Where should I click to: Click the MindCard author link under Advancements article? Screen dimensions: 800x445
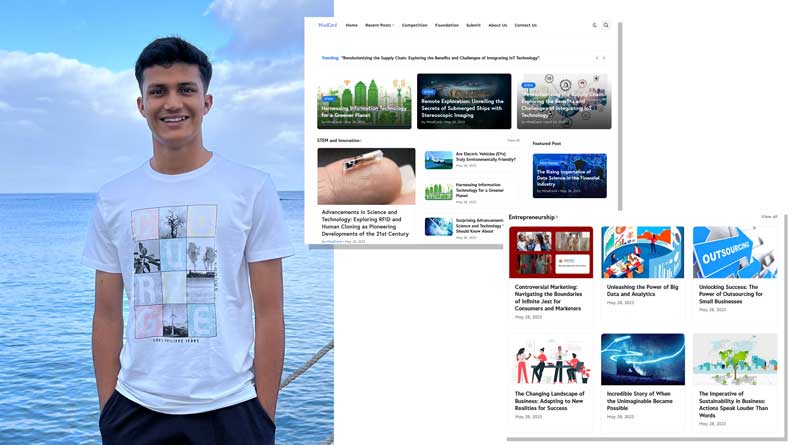335,241
